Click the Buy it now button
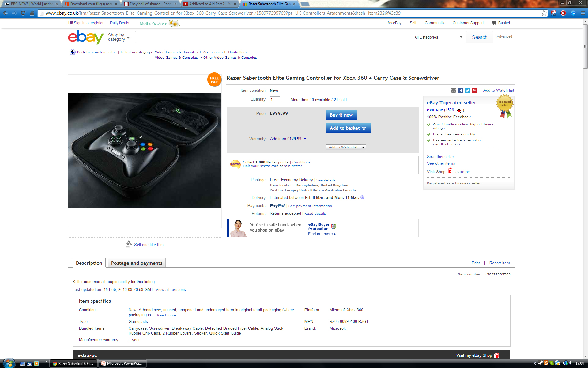This screenshot has width=588, height=368. tap(341, 115)
